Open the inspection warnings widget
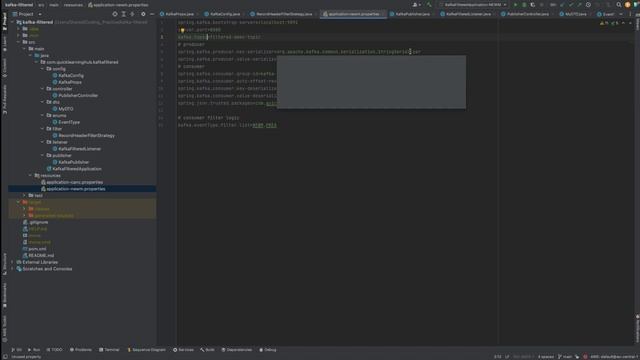Screen dimensions: 640x360 point(609,23)
